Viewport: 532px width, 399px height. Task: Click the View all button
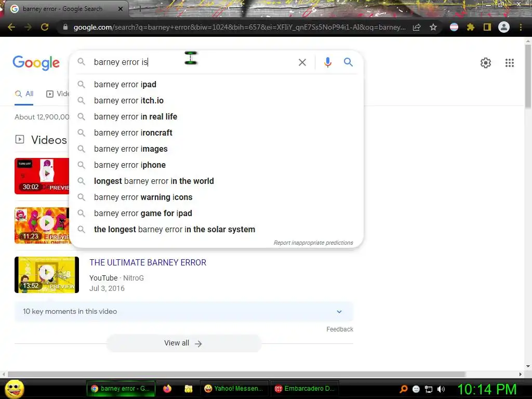pos(183,343)
